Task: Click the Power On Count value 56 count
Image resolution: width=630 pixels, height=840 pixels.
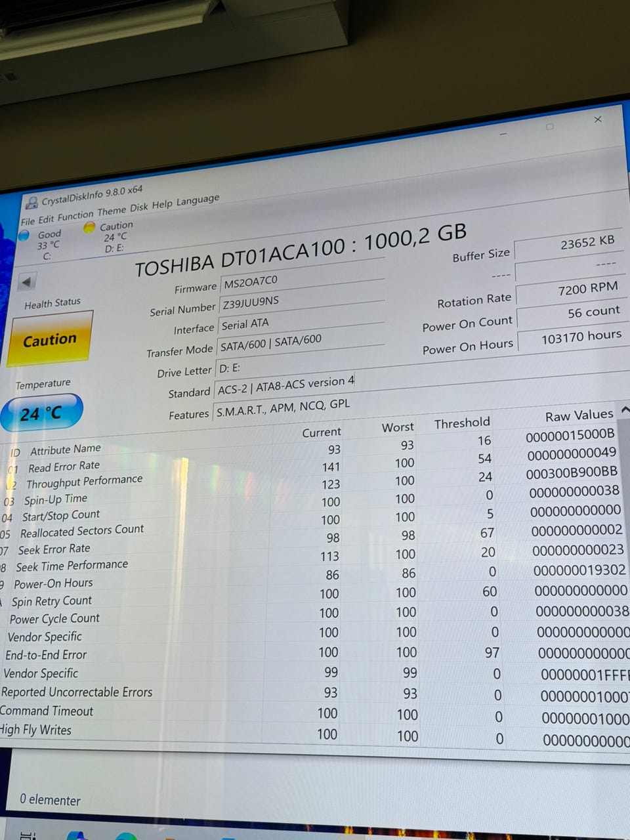Action: (572, 312)
